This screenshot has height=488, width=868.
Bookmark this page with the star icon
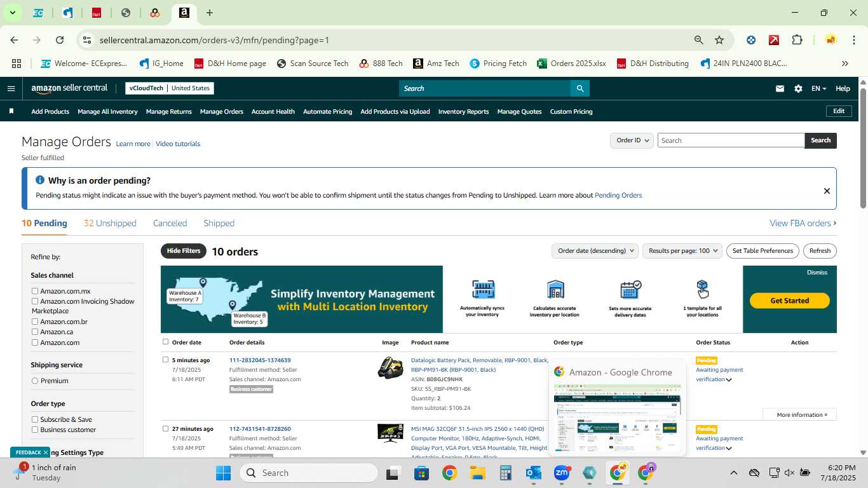tap(719, 40)
